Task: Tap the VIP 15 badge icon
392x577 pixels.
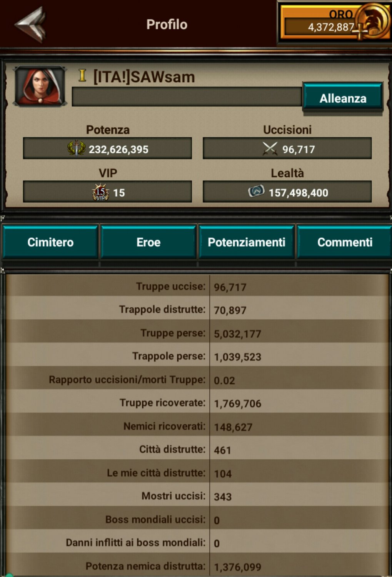Action: tap(100, 192)
